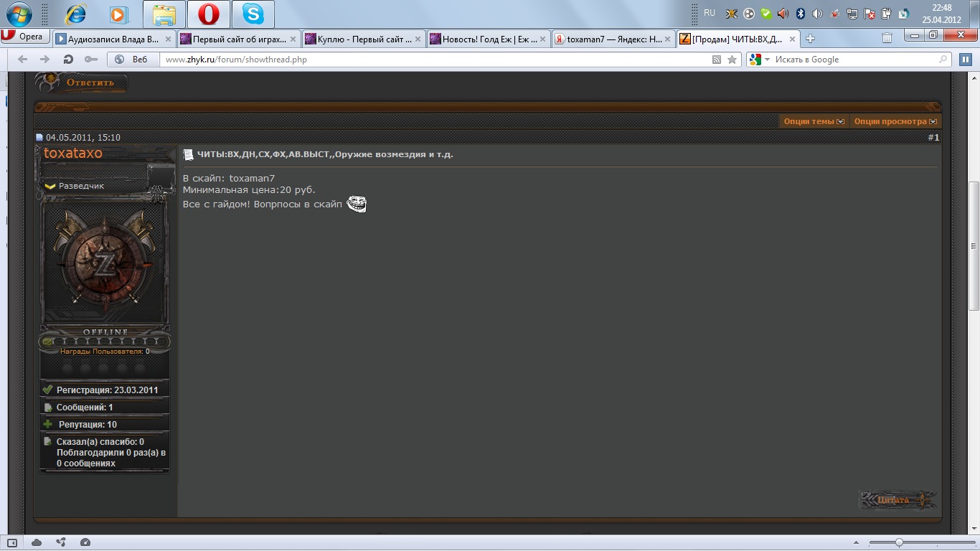The height and width of the screenshot is (551, 980).
Task: Close the [Продам] ЧИТЫ tab
Action: pos(792,39)
